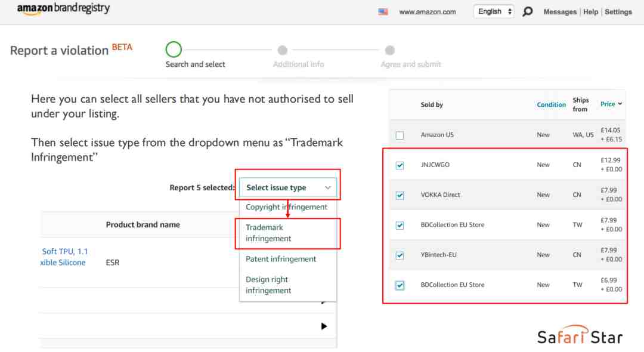Open the English language selector
Viewport: 644px width, 352px height.
click(494, 11)
